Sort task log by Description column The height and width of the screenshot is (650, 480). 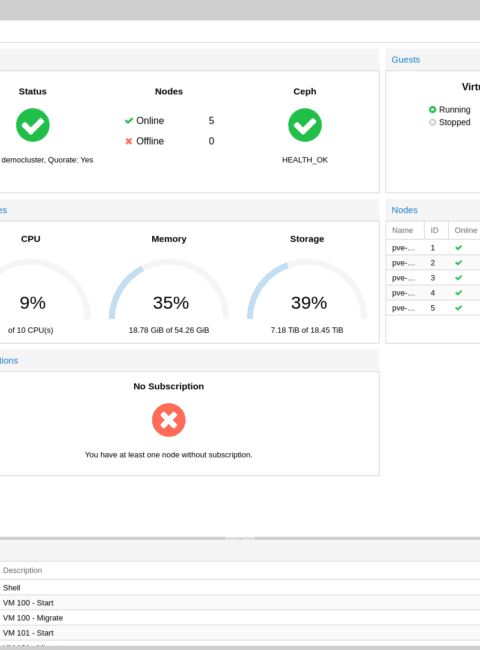pyautogui.click(x=240, y=570)
